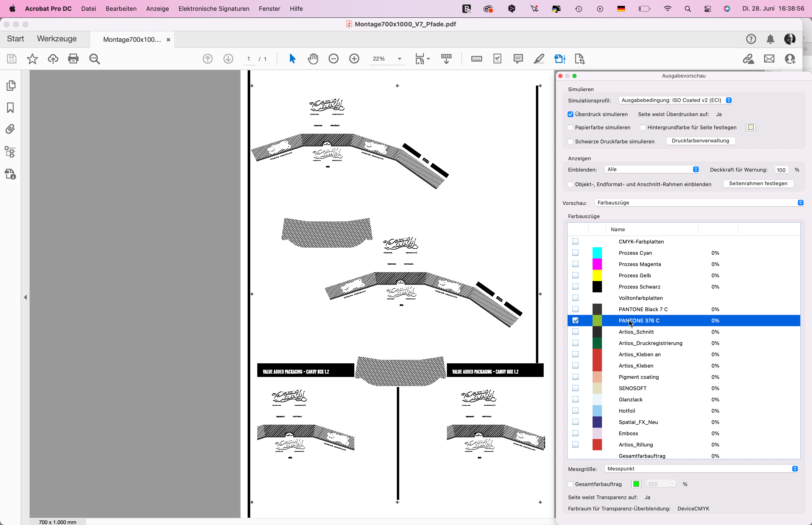Enable Hintergrundfarbe für Seite festlegen
The image size is (812, 525).
point(643,128)
